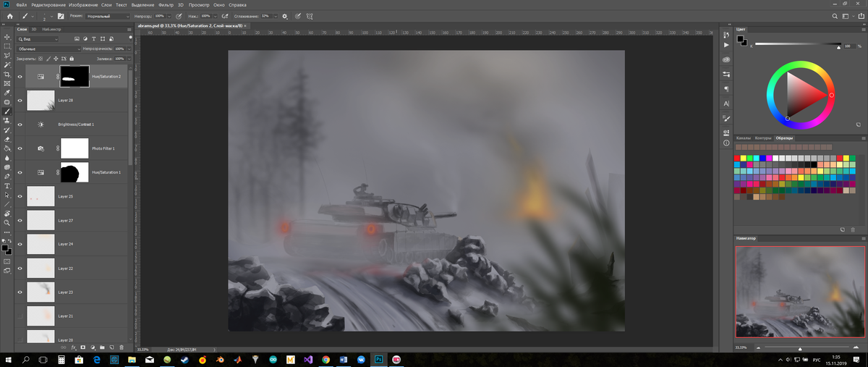Select the Paint Bucket tool
This screenshot has height=367, width=868.
[x=7, y=148]
